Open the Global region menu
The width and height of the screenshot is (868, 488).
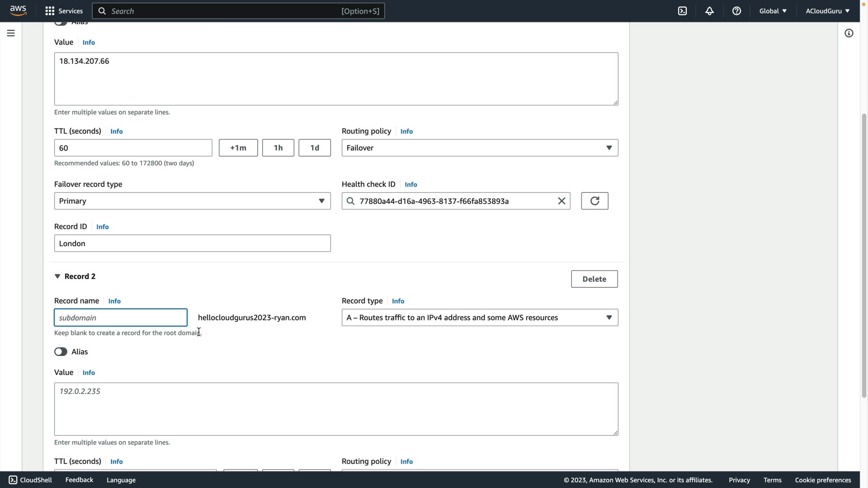[x=773, y=11]
